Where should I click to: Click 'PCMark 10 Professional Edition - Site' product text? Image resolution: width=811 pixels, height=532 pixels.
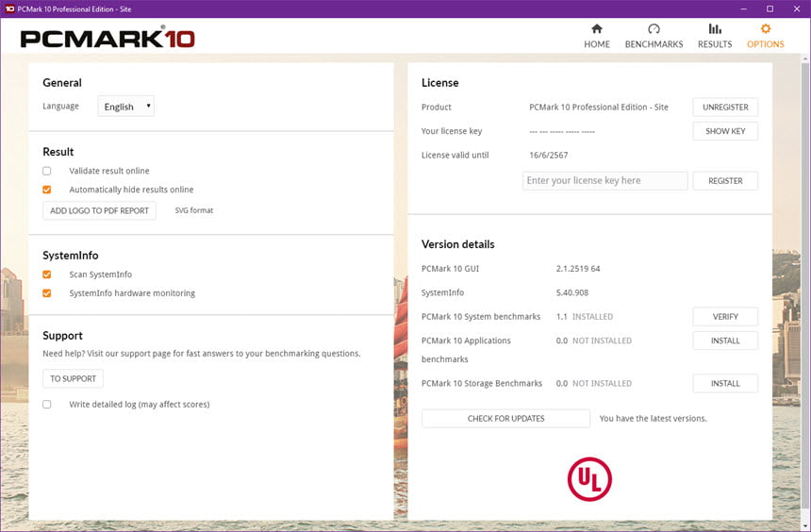click(x=599, y=108)
